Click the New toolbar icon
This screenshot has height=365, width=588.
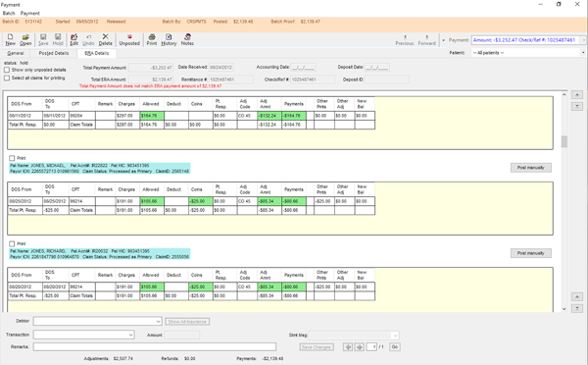pos(11,39)
